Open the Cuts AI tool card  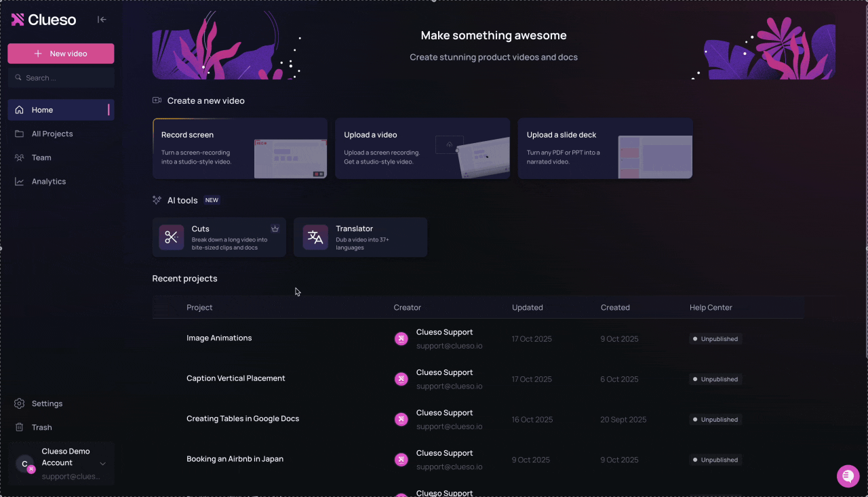tap(219, 237)
